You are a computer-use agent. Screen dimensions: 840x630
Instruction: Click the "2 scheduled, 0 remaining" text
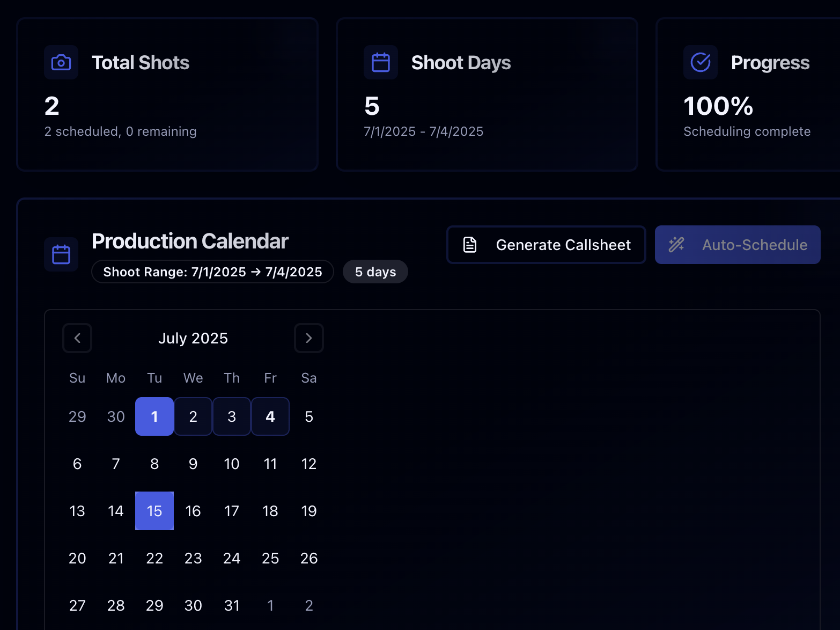pyautogui.click(x=120, y=131)
